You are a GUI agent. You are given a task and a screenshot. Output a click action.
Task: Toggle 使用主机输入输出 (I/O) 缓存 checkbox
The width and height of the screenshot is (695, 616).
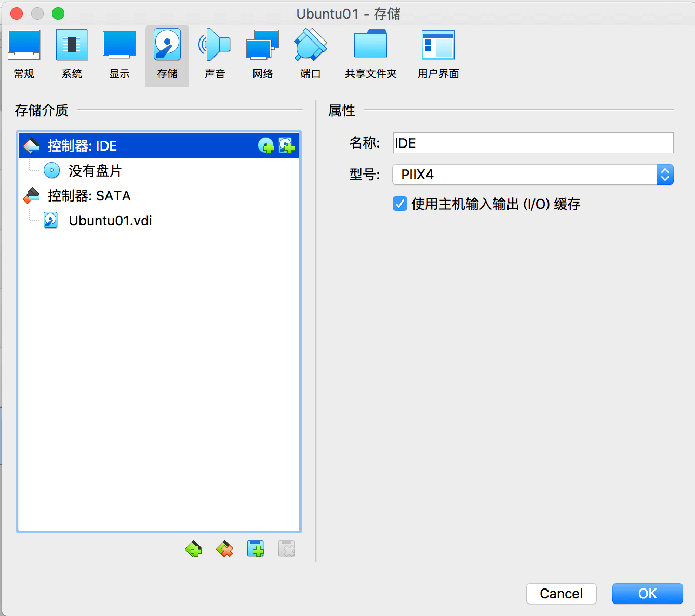400,204
